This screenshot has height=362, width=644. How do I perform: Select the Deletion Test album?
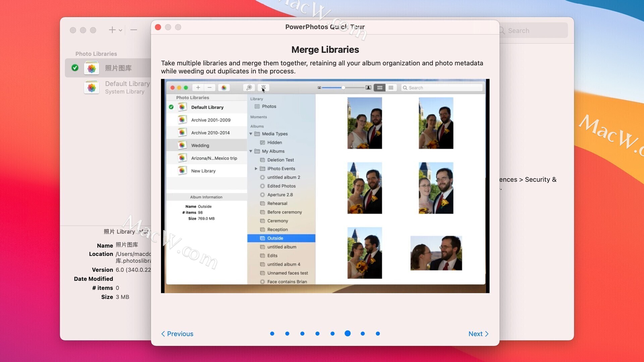tap(281, 160)
